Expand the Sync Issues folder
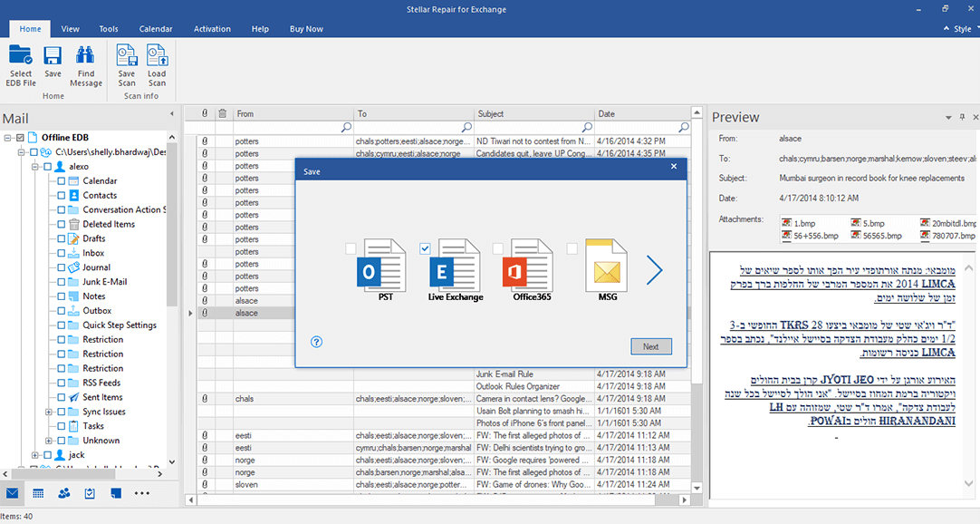Viewport: 980px width, 524px height. [49, 412]
